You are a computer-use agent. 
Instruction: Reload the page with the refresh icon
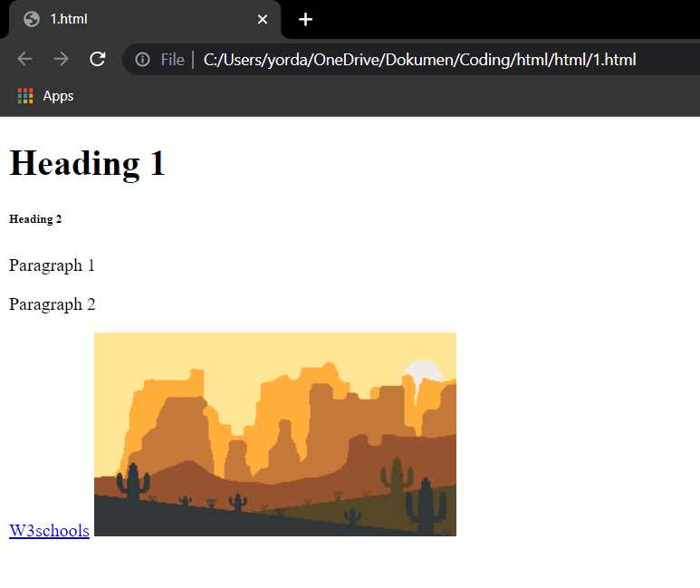click(97, 59)
